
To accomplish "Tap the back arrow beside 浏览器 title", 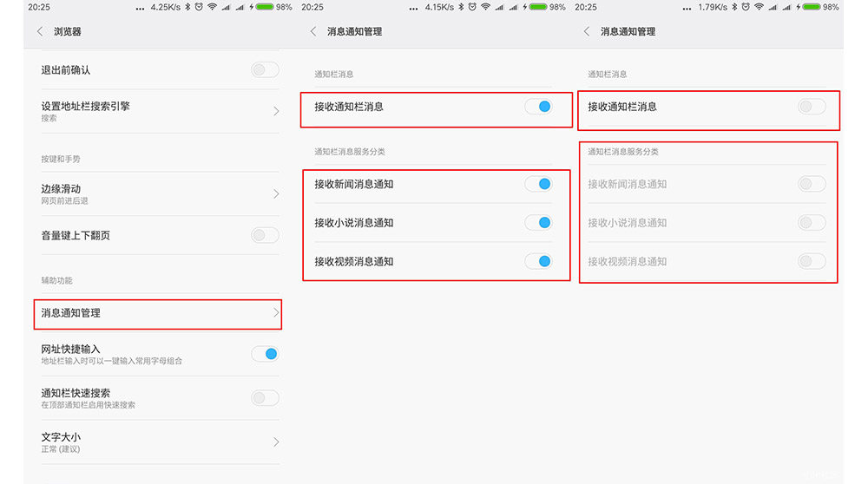I will (40, 31).
